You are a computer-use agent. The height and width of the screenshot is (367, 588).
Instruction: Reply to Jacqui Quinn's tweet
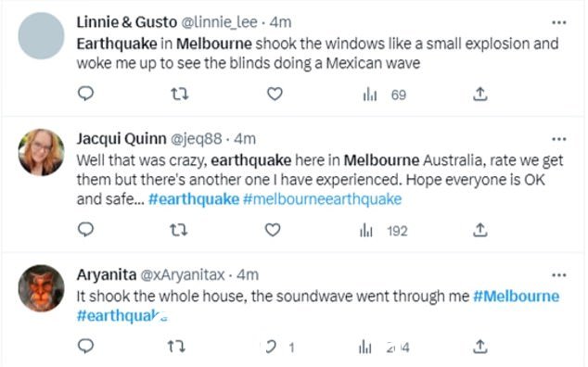tap(85, 229)
